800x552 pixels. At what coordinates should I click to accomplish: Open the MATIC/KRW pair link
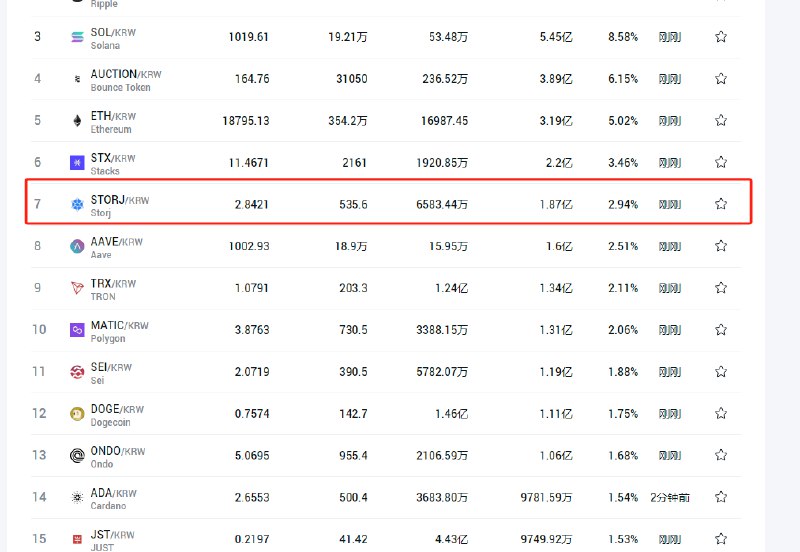point(119,325)
